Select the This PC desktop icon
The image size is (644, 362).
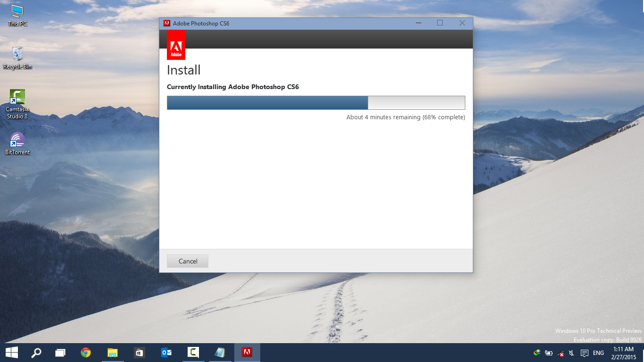tap(17, 16)
